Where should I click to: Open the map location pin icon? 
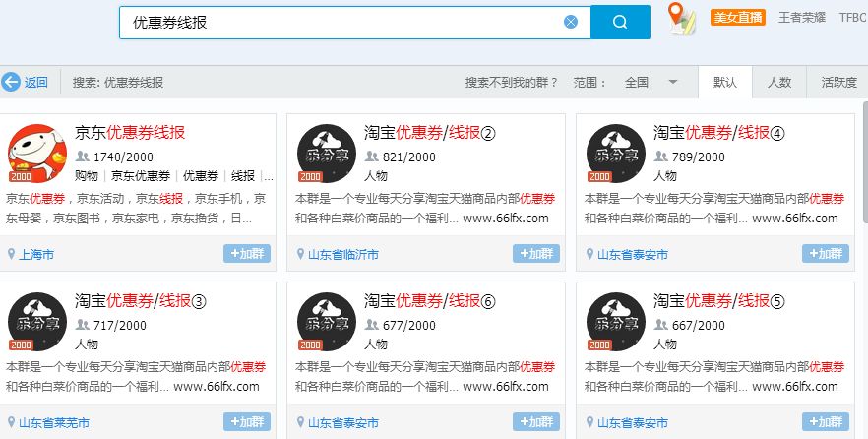click(x=679, y=18)
